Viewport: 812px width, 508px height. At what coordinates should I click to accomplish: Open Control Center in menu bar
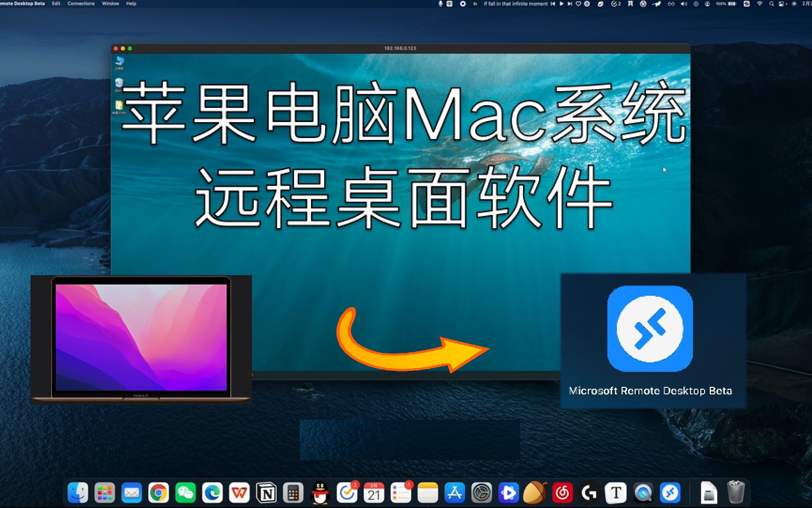pos(782,4)
